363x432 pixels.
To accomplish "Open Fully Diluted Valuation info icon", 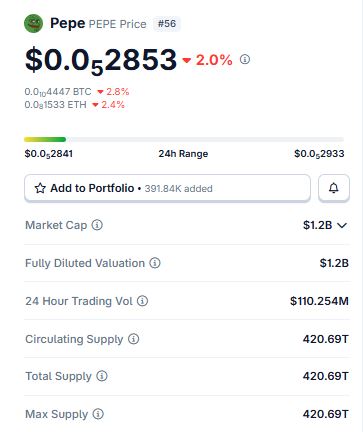I will pos(155,263).
